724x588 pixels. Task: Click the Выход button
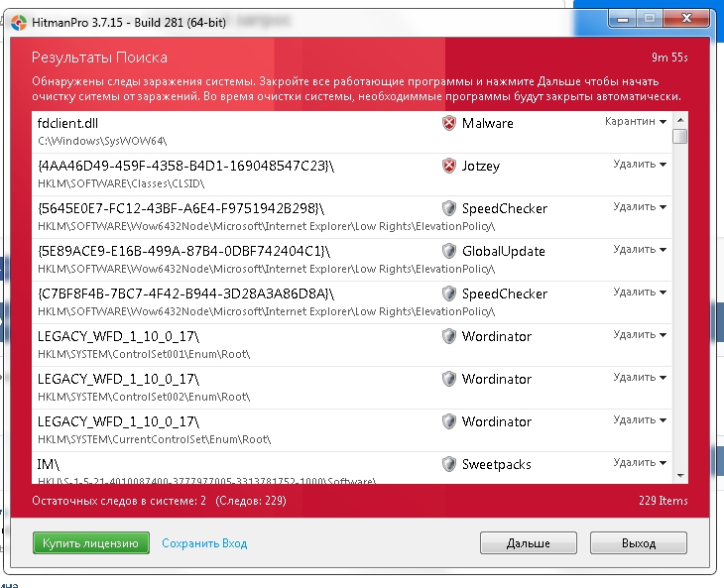[639, 542]
